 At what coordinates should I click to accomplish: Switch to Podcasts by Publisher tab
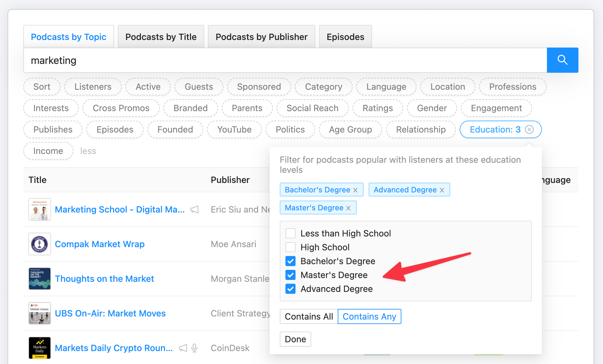tap(261, 37)
